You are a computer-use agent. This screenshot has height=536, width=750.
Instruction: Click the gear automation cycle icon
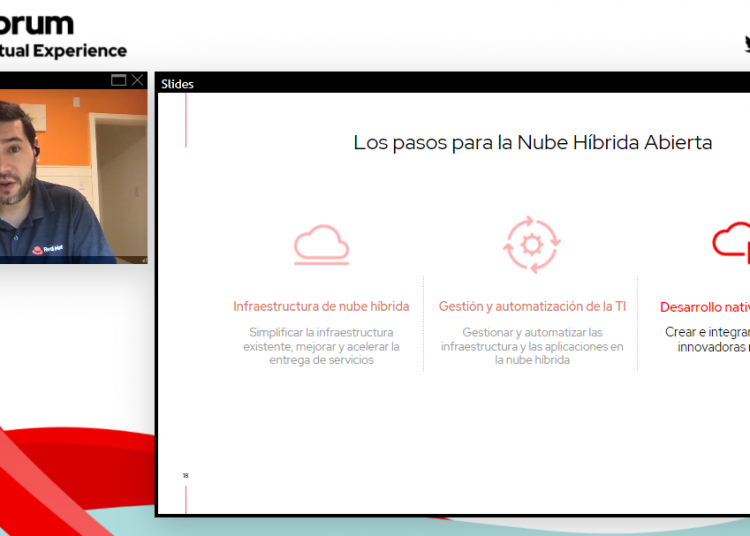coord(532,244)
